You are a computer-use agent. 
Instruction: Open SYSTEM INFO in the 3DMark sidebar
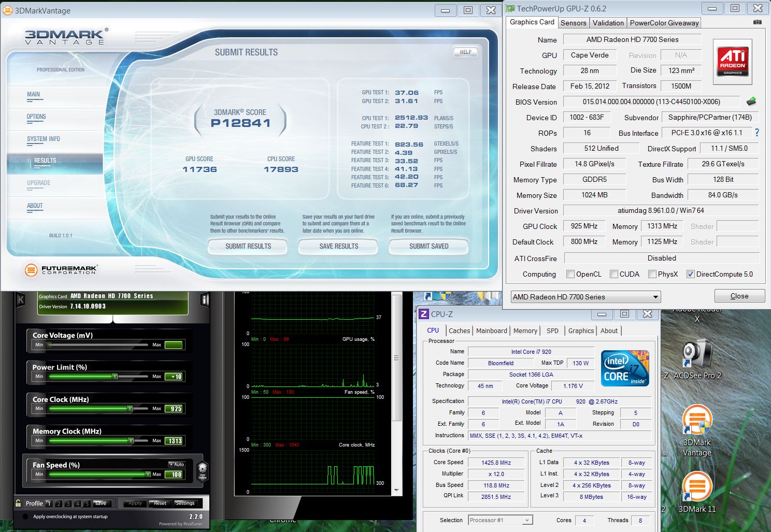point(43,139)
